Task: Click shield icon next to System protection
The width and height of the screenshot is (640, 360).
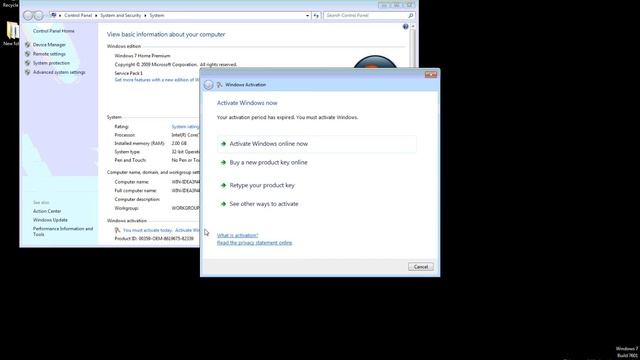Action: [x=27, y=63]
